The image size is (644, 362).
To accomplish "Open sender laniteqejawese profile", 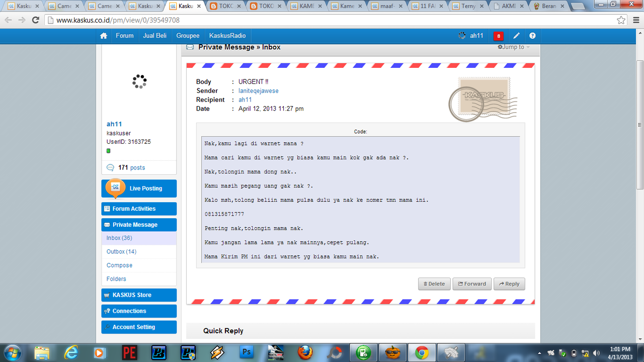I will [259, 91].
